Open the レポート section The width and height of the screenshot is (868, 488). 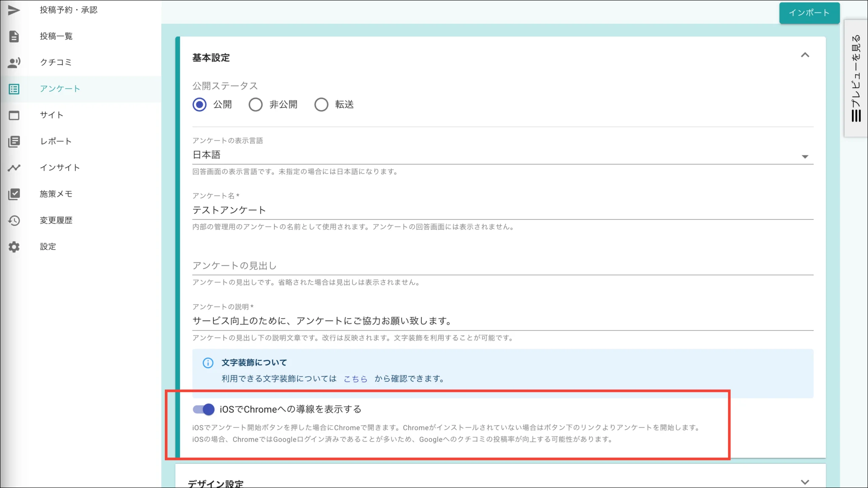point(81,141)
